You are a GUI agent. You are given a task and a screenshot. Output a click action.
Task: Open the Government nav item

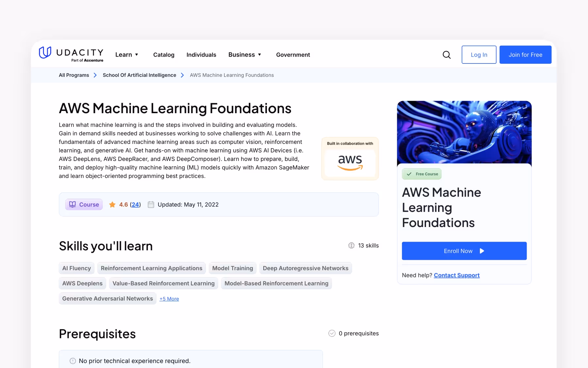(293, 55)
